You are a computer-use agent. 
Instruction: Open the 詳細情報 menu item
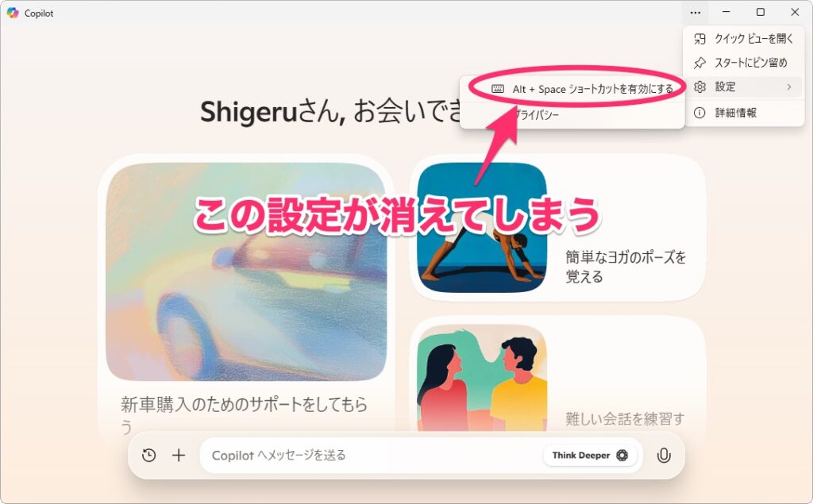(743, 113)
